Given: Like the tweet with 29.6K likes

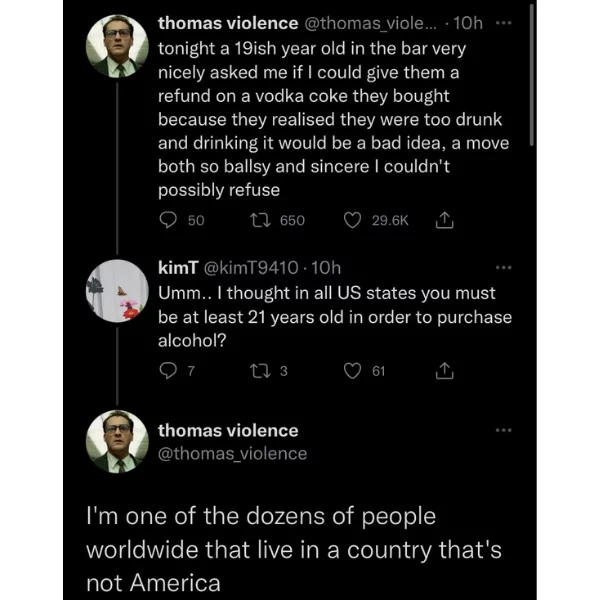Looking at the screenshot, I should [x=352, y=220].
